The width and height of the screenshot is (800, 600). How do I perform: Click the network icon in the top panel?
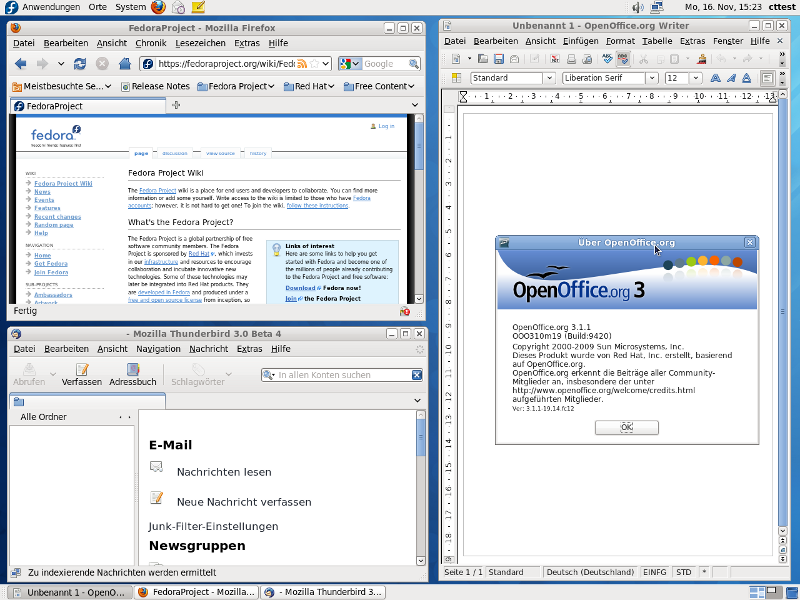(657, 7)
